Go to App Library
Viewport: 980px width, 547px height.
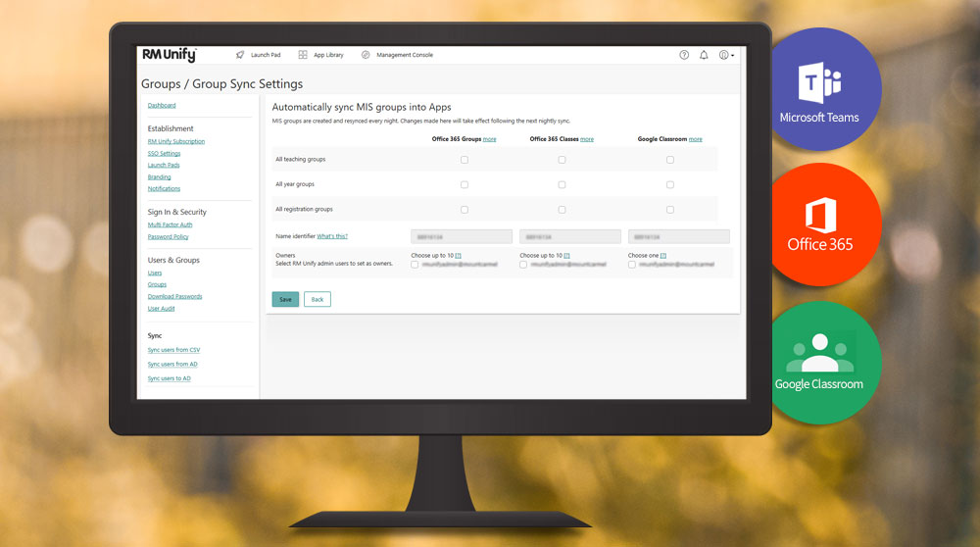[328, 55]
